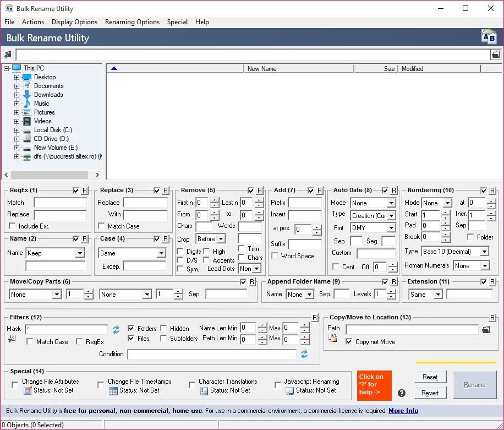Open the Change File Timestamps calendar icon

[x=113, y=391]
